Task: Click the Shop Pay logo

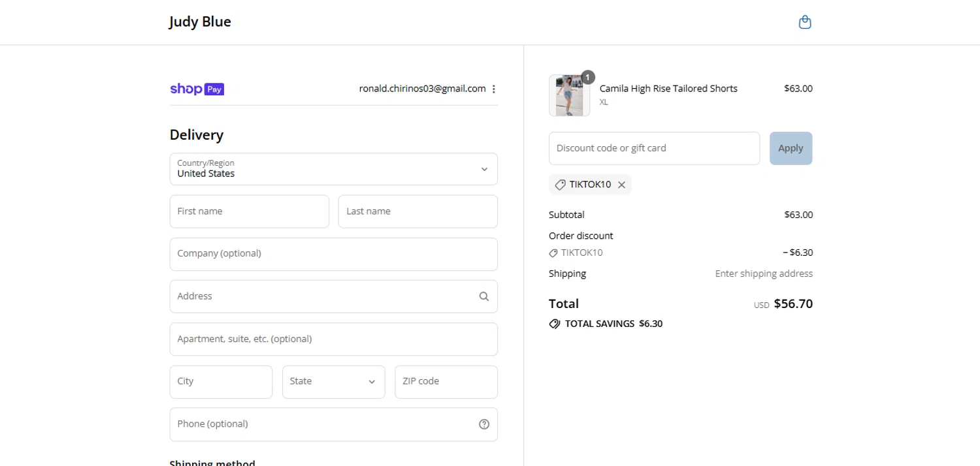Action: tap(197, 89)
